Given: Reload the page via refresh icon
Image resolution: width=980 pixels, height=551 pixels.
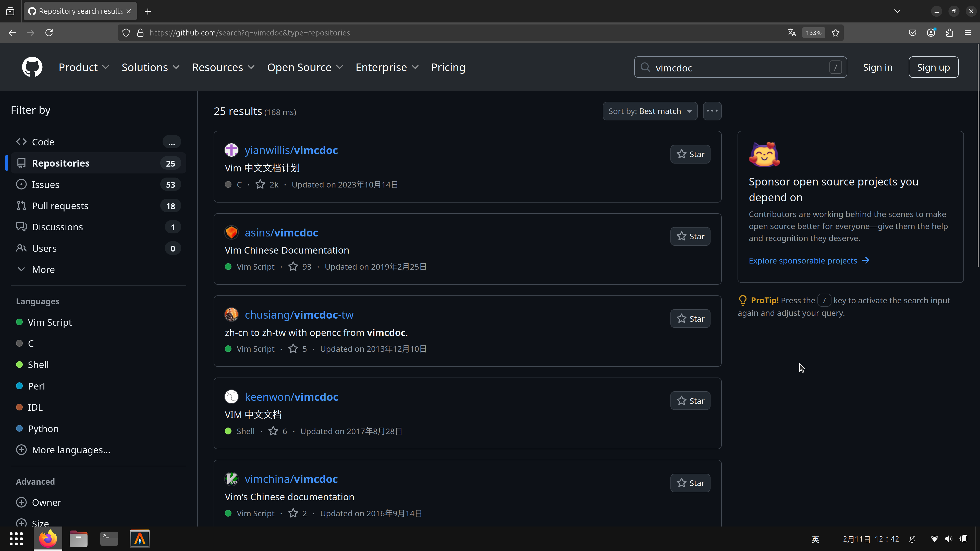Looking at the screenshot, I should [x=49, y=33].
